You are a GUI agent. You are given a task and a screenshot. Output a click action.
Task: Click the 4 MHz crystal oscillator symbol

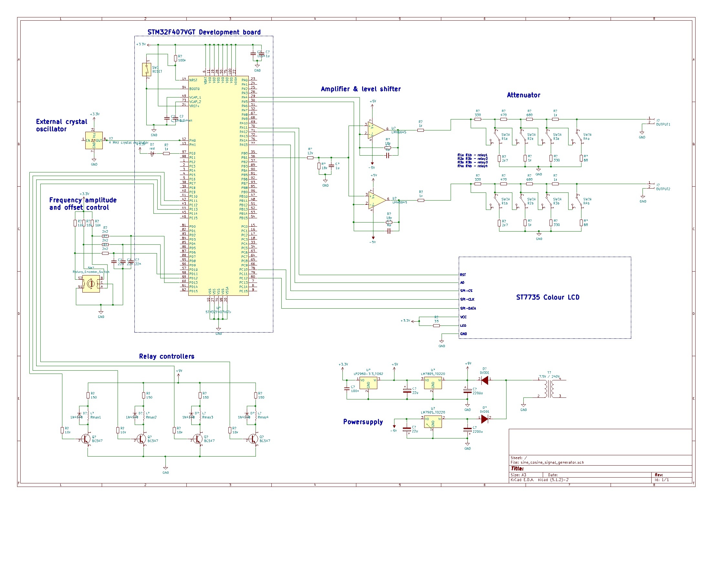94,140
